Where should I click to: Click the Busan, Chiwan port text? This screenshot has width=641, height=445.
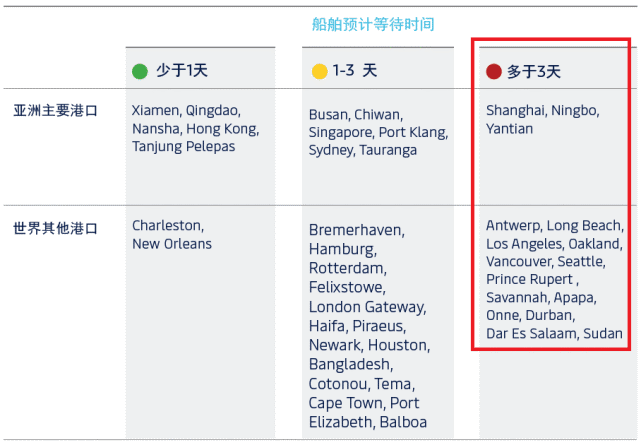[356, 115]
